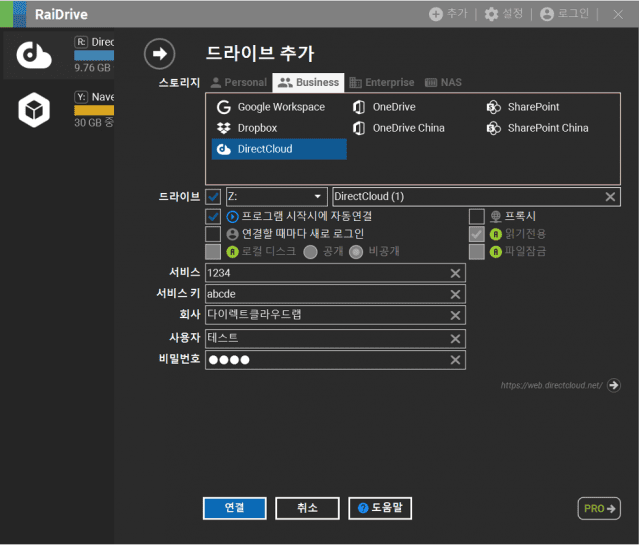Switch to the Personal storage tab
Image resolution: width=639 pixels, height=545 pixels.
pos(239,82)
